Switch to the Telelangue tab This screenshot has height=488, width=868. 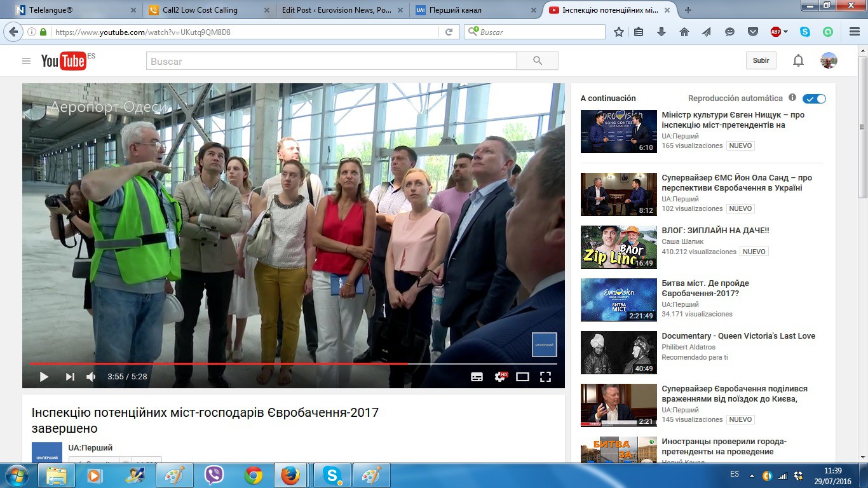click(x=76, y=10)
